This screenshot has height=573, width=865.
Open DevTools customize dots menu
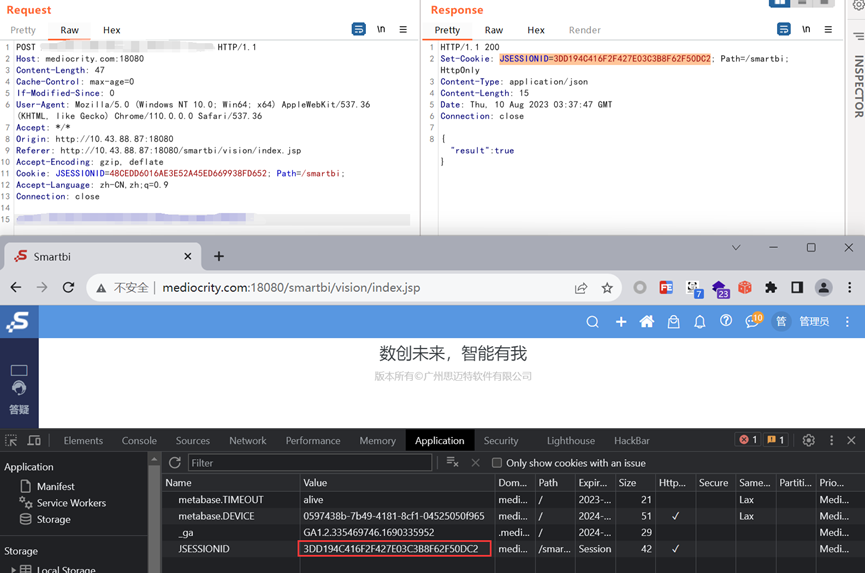click(831, 440)
